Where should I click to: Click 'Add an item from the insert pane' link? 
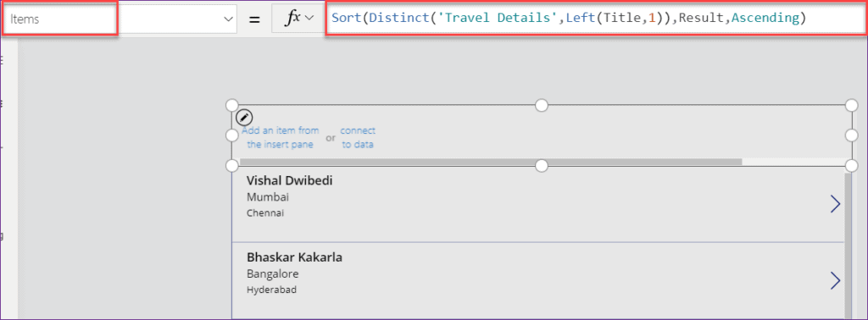click(x=280, y=138)
